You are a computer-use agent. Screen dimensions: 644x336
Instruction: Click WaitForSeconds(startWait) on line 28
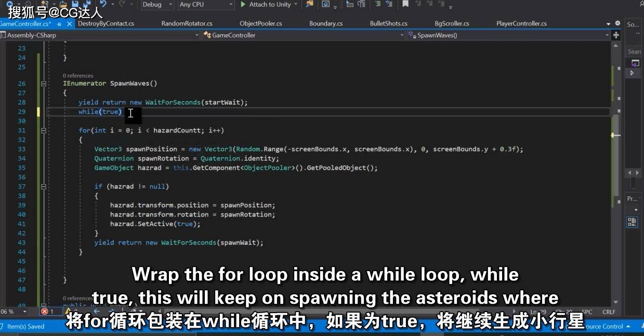pos(194,102)
